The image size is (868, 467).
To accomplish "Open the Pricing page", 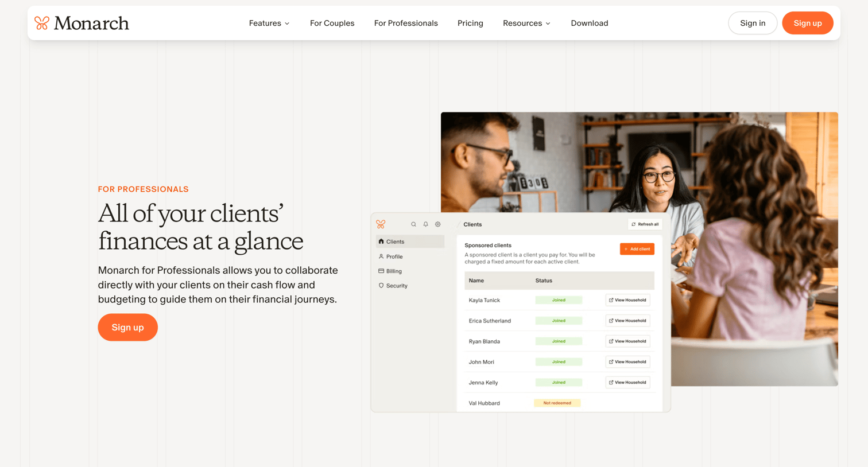I will [470, 23].
